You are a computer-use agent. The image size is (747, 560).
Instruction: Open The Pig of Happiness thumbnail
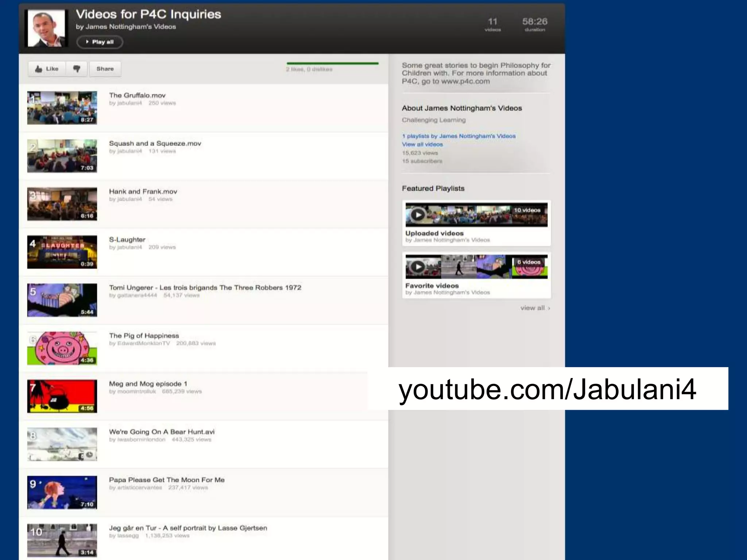[62, 349]
